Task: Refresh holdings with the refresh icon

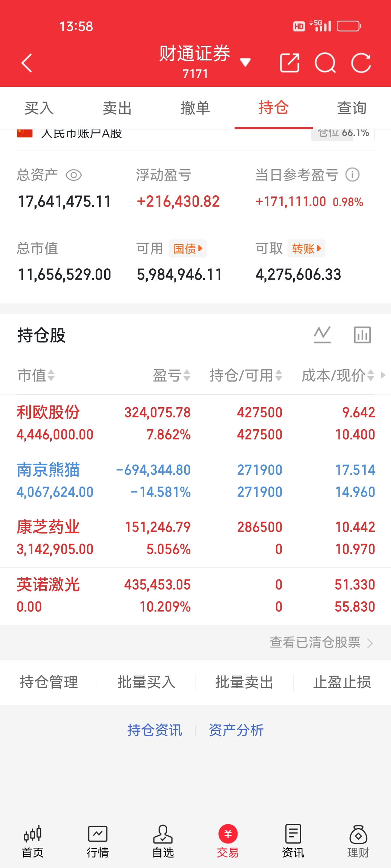Action: 361,63
